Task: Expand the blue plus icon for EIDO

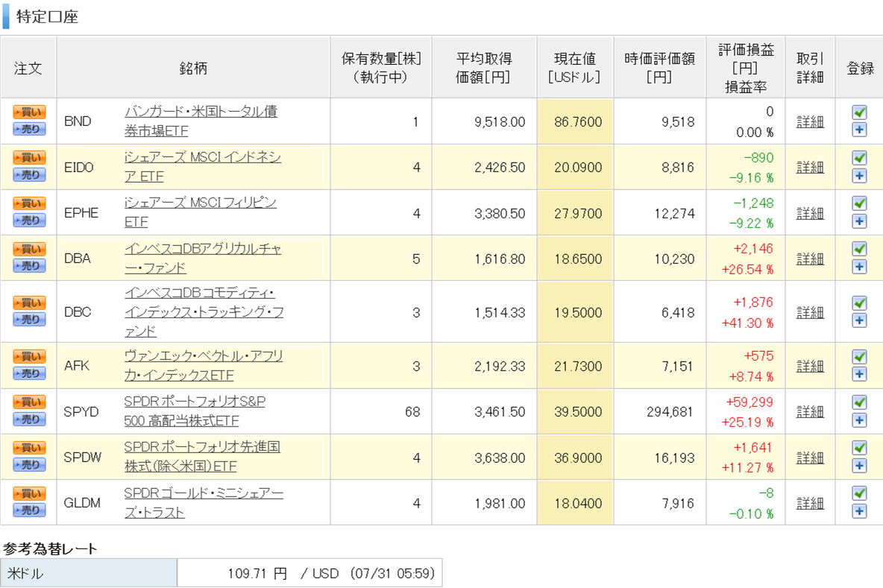Action: [859, 176]
